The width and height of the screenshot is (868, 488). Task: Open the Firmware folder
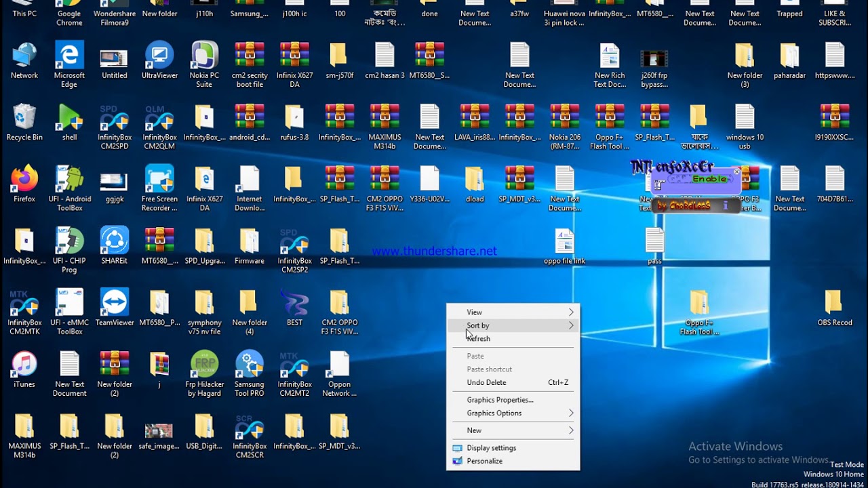coord(249,240)
